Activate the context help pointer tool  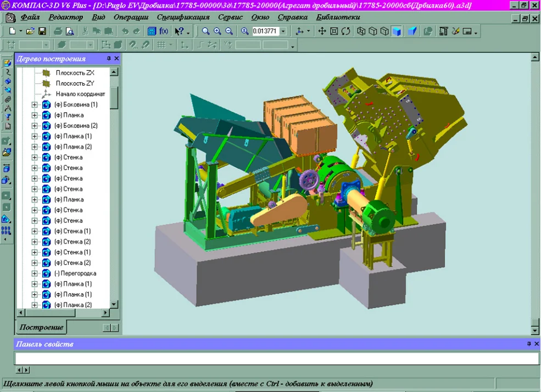pos(179,31)
